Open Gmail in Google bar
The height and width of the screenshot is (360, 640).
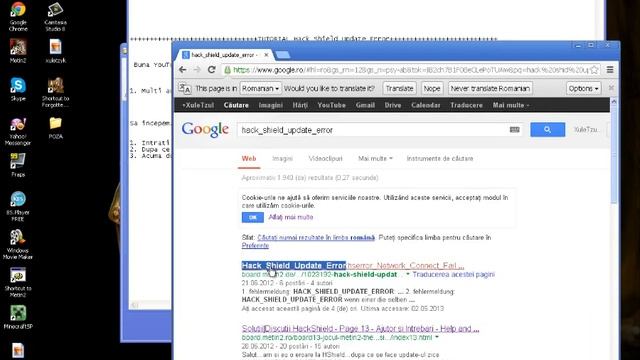[365, 105]
